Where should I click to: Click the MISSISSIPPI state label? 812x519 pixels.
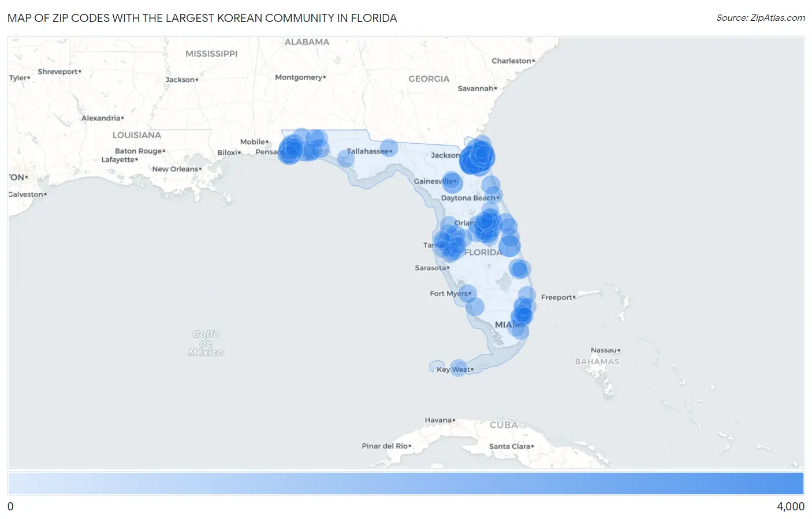coord(211,54)
